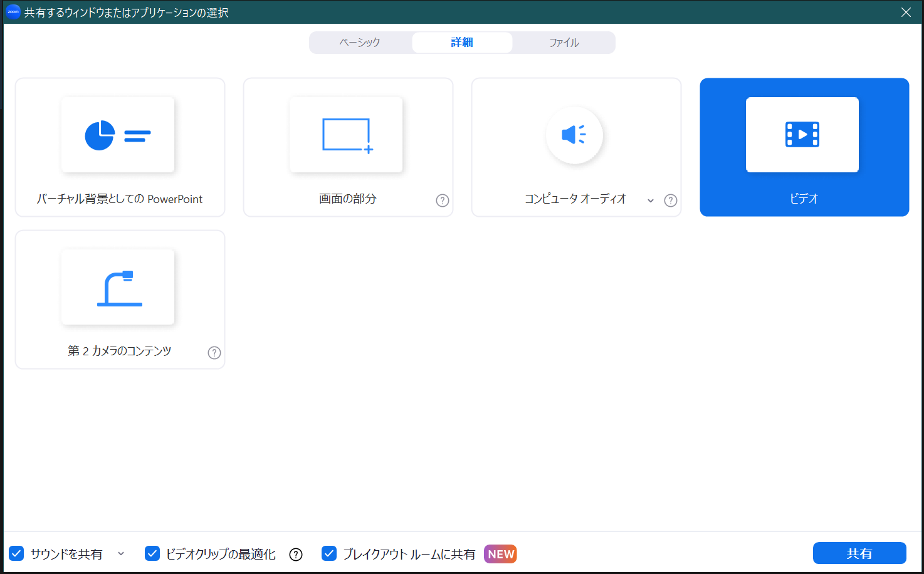The width and height of the screenshot is (924, 574).
Task: Click the 共有 button
Action: [x=859, y=553]
